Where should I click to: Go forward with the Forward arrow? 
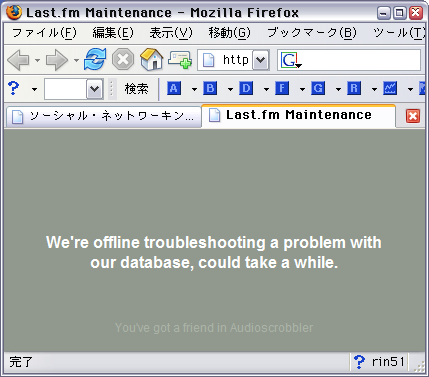coord(57,60)
